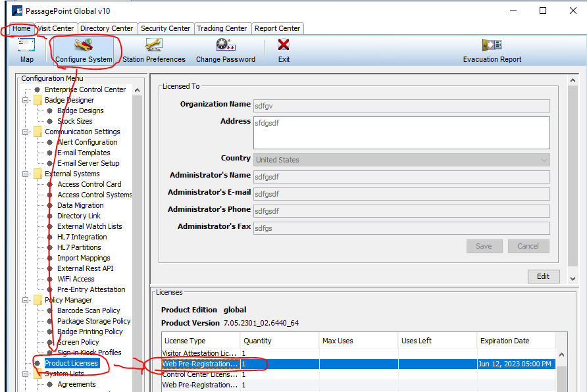Click the License Type column header
This screenshot has width=587, height=392.
coord(201,341)
